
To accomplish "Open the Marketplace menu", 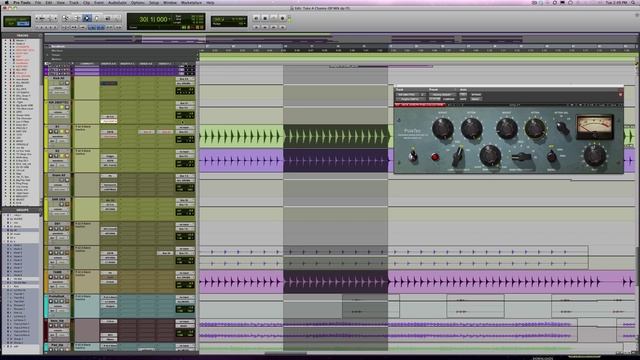I will pyautogui.click(x=191, y=2).
